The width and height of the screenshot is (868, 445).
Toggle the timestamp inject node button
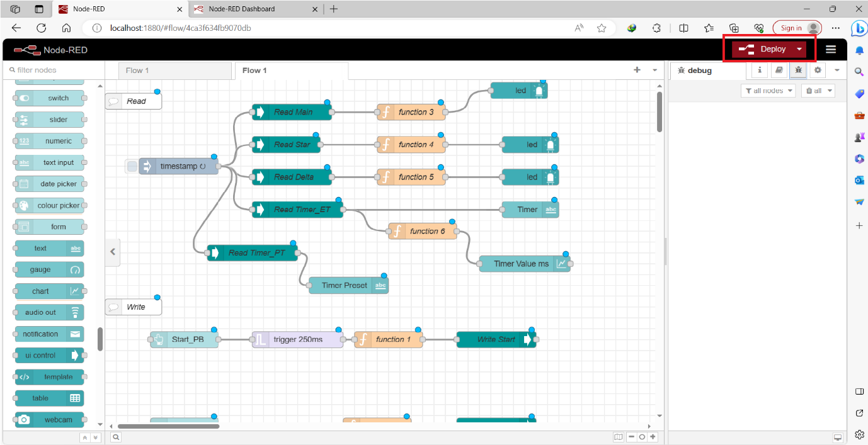(x=130, y=166)
